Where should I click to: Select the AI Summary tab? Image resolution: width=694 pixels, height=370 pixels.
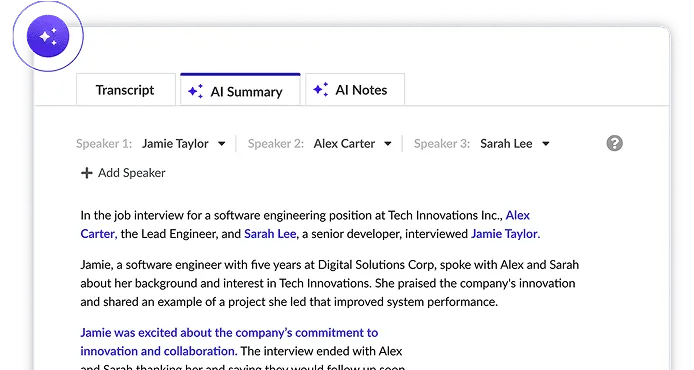click(x=240, y=90)
